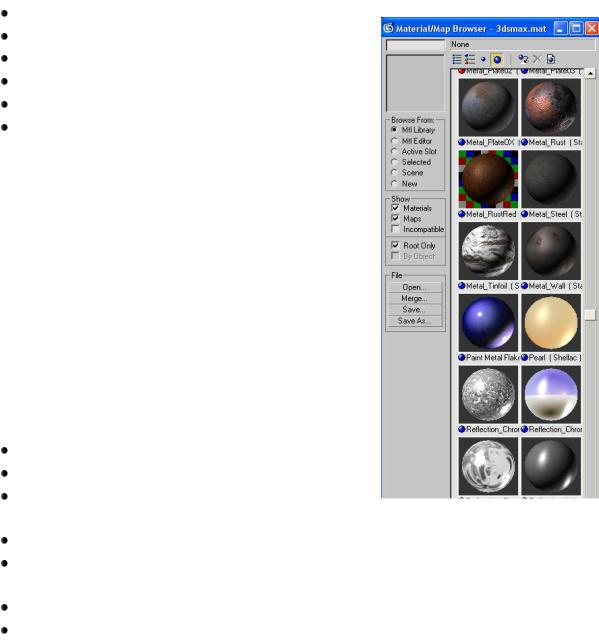This screenshot has width=599, height=640.
Task: Click the Open... file button
Action: (415, 287)
